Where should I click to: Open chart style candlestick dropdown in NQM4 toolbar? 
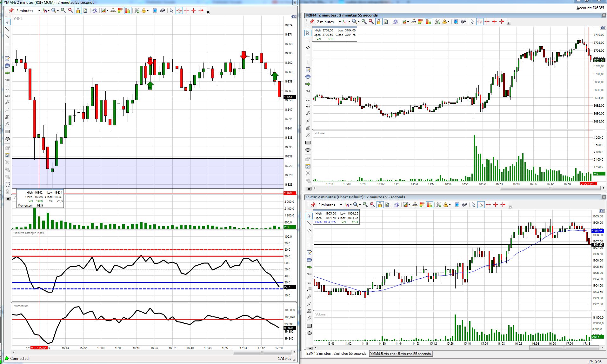click(347, 22)
